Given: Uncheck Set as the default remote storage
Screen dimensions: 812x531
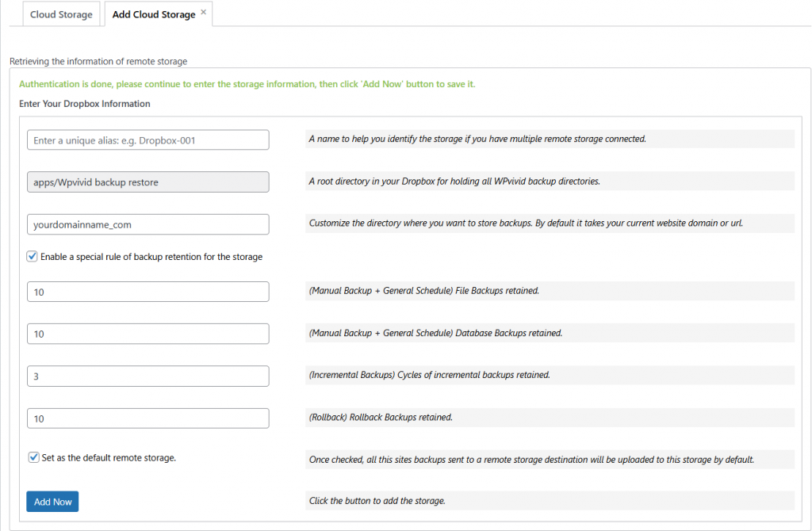Looking at the screenshot, I should tap(33, 457).
